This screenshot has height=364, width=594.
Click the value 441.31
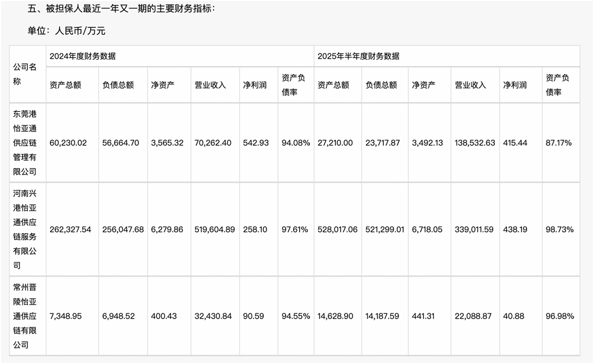pos(423,316)
